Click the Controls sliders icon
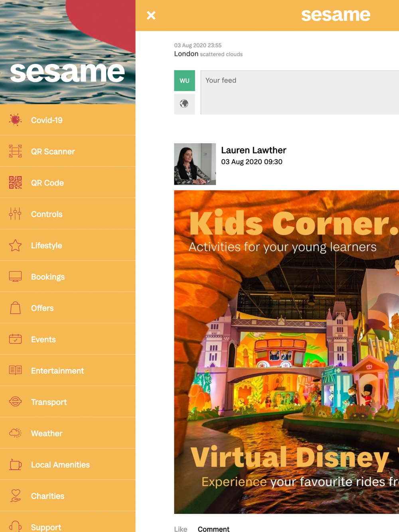This screenshot has height=532, width=399. click(x=15, y=214)
